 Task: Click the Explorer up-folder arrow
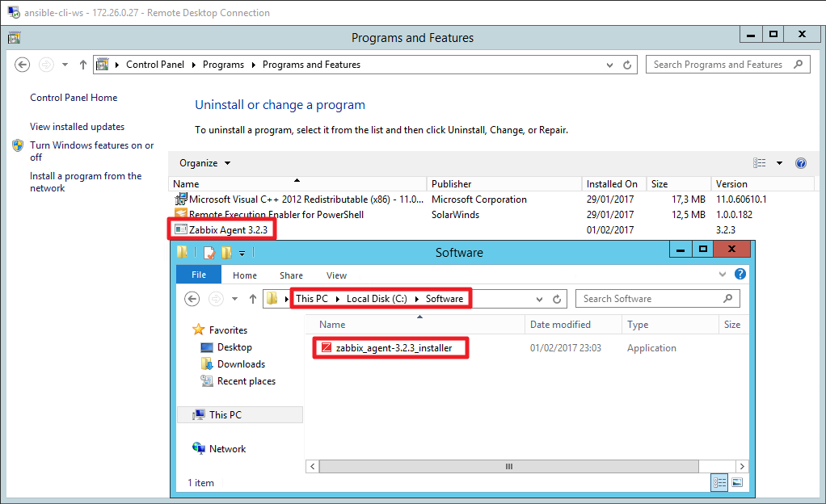pos(253,299)
